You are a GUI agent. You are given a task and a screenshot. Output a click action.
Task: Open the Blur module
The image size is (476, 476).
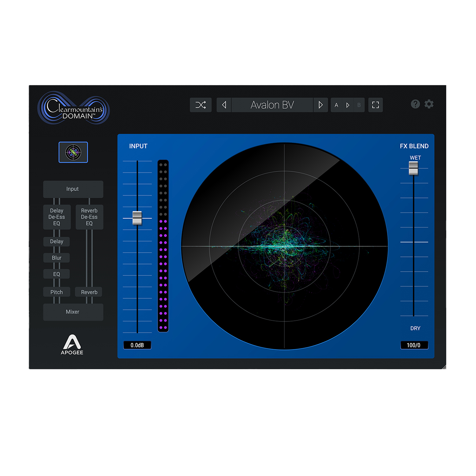56,258
